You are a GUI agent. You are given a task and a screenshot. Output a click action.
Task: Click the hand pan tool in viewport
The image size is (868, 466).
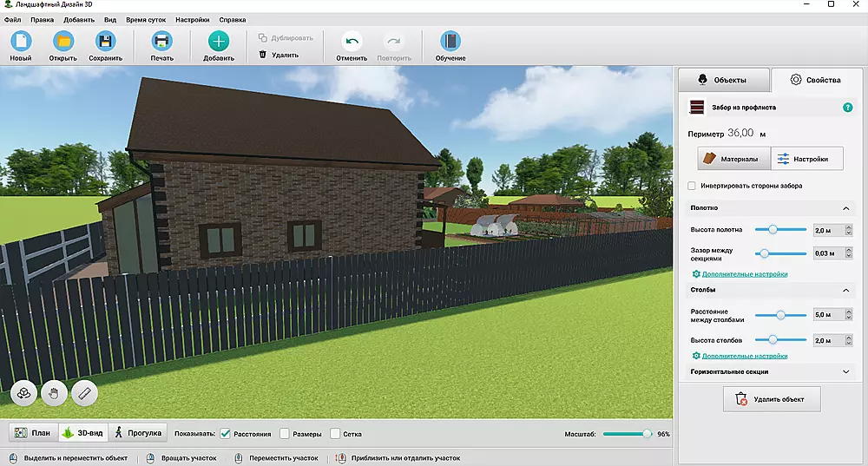pyautogui.click(x=54, y=393)
